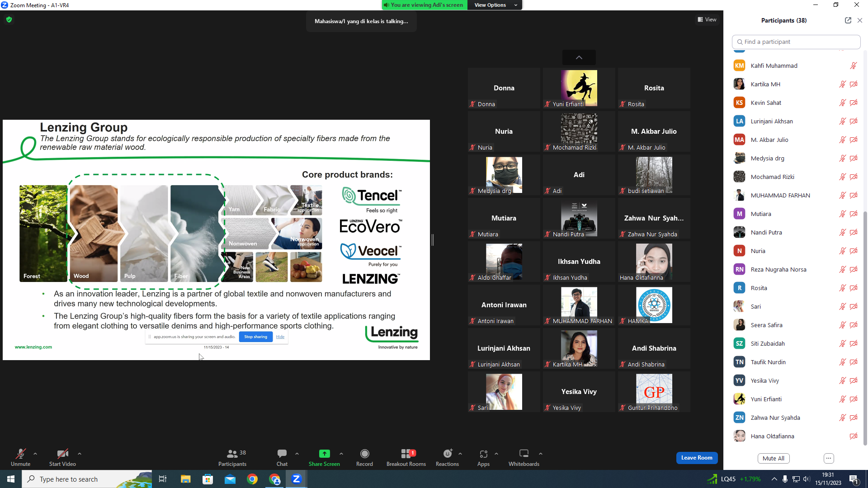Screen dimensions: 868x488
Task: Click the green encryption shield icon
Action: point(9,19)
